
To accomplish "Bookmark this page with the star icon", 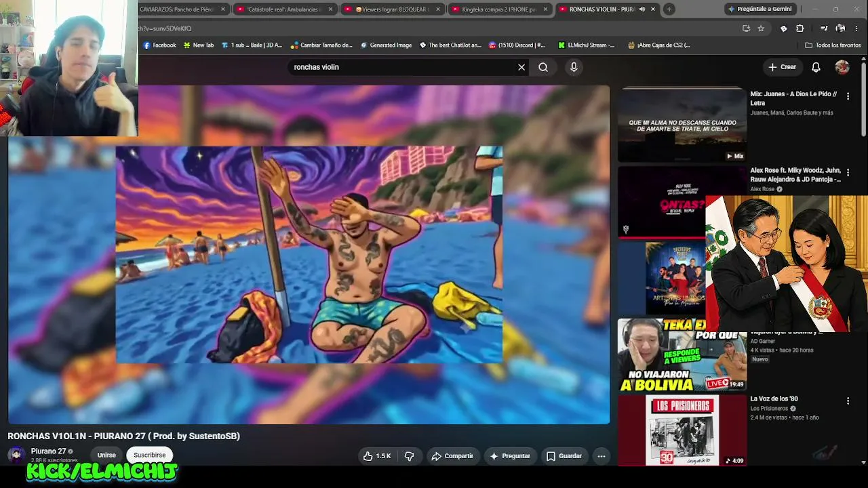I will point(761,28).
